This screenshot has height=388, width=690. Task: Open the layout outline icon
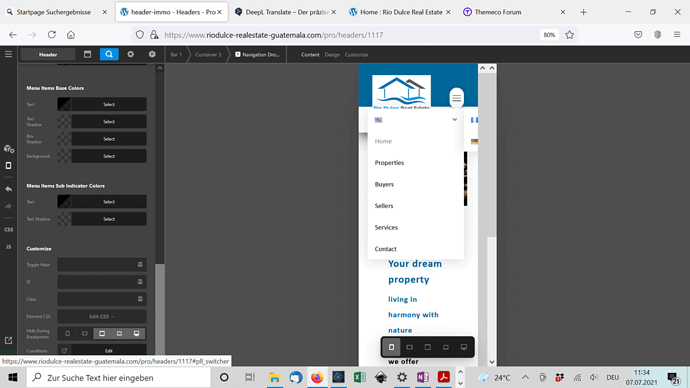point(87,54)
